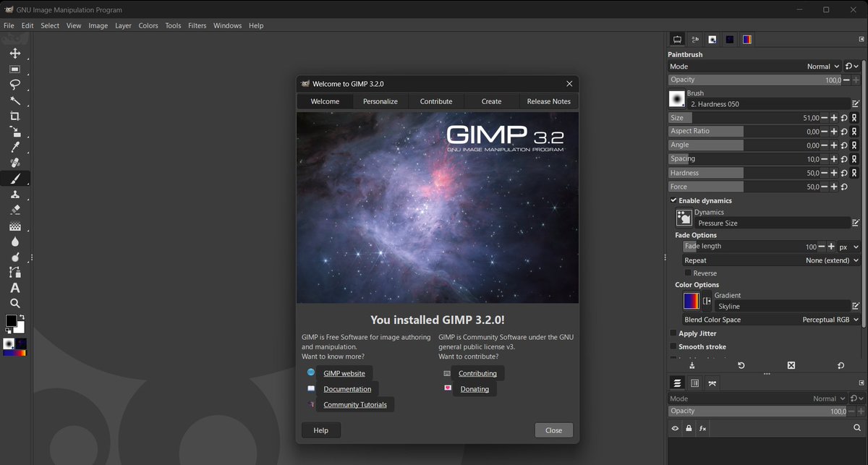Viewport: 868px width, 465px height.
Task: Open the GIMP website link
Action: coord(344,373)
